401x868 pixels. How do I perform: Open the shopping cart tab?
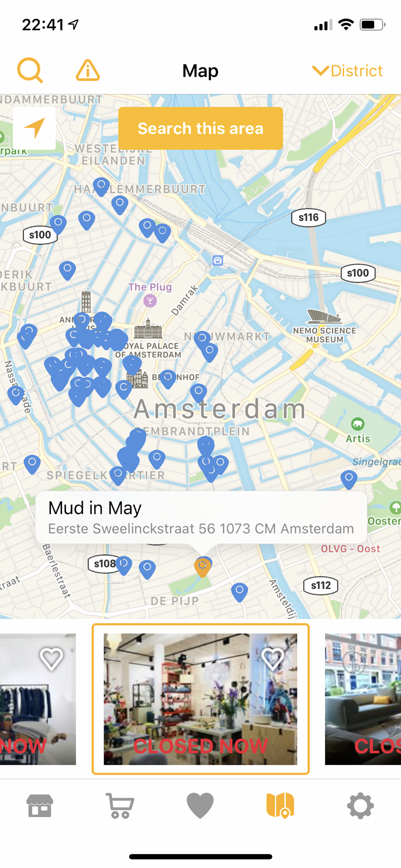click(x=120, y=806)
